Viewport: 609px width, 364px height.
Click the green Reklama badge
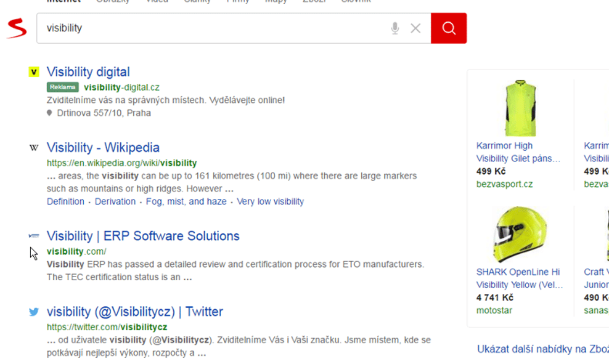coord(62,87)
